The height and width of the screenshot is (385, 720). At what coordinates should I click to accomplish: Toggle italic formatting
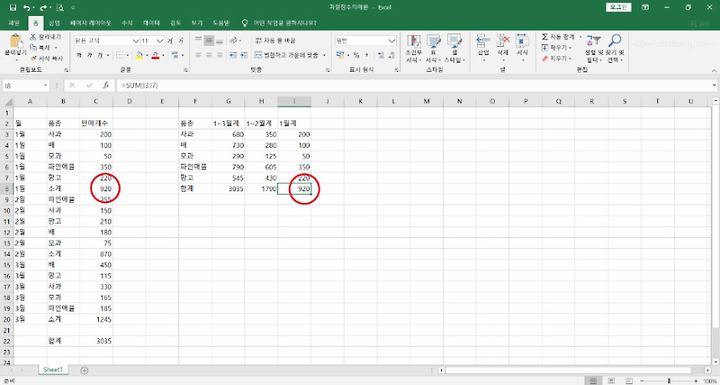(x=89, y=55)
